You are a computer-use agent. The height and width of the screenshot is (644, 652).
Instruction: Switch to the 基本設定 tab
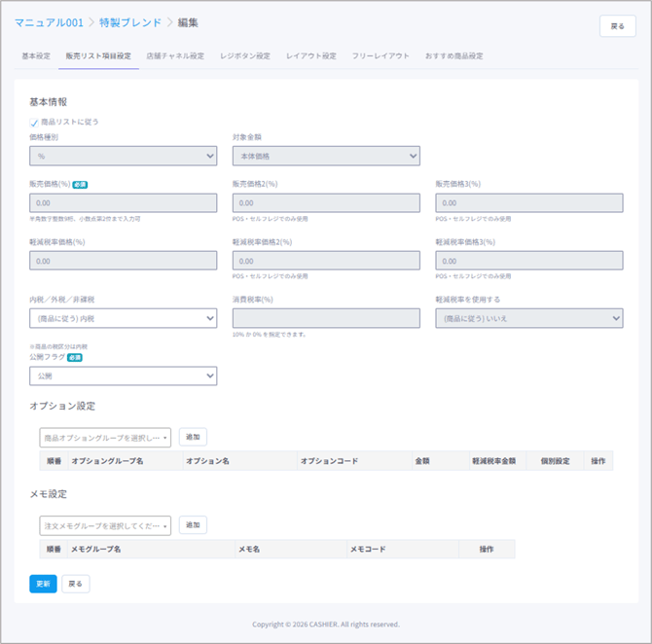click(x=36, y=56)
